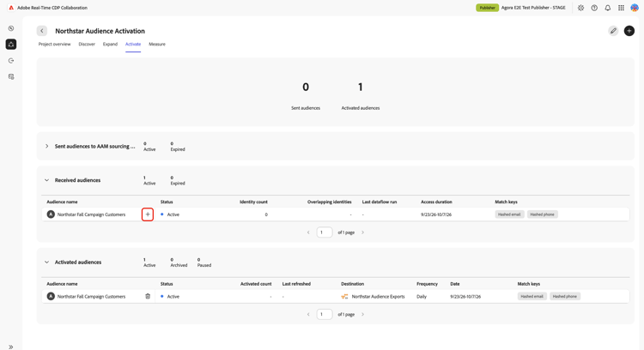Click the Agora E2E Test Publisher organization name
The width and height of the screenshot is (644, 350).
click(533, 8)
